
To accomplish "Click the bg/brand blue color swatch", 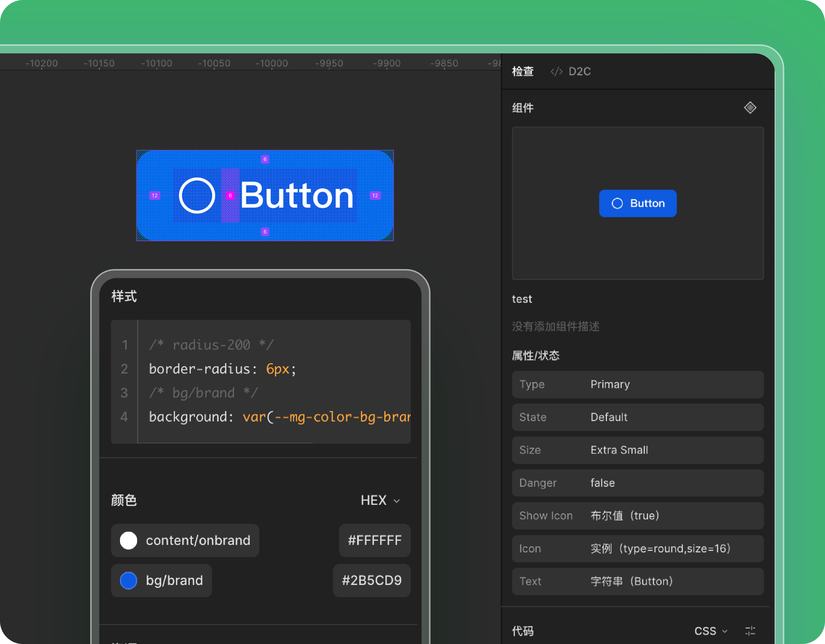I will point(129,580).
